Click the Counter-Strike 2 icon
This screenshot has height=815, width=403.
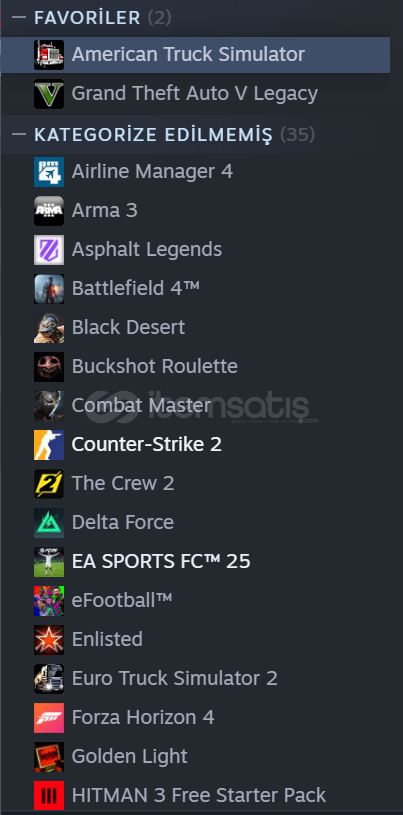click(49, 444)
